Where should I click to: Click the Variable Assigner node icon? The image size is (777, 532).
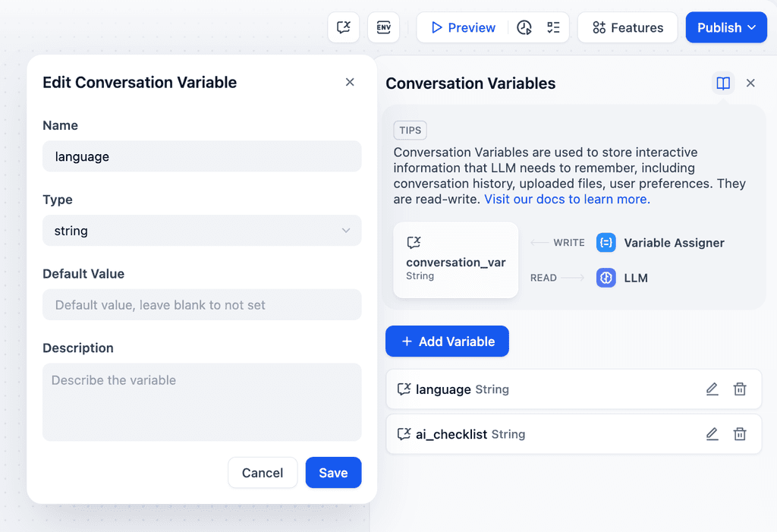coord(606,242)
